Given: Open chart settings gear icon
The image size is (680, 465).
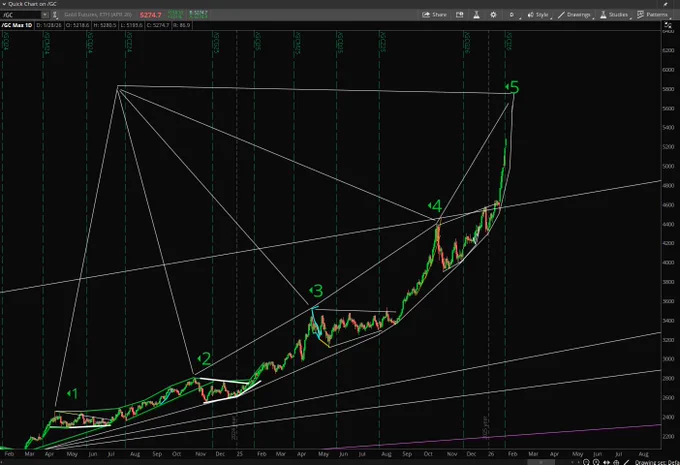Looking at the screenshot, I should point(493,15).
